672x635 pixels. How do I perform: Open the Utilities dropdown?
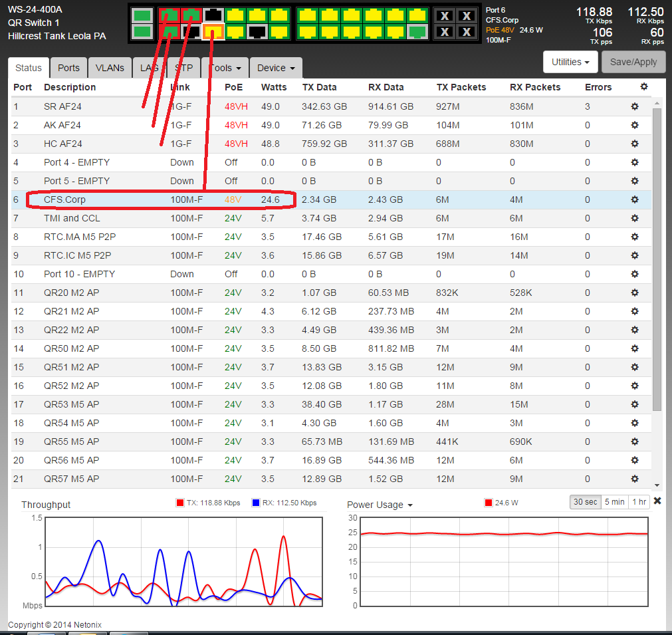click(x=570, y=62)
